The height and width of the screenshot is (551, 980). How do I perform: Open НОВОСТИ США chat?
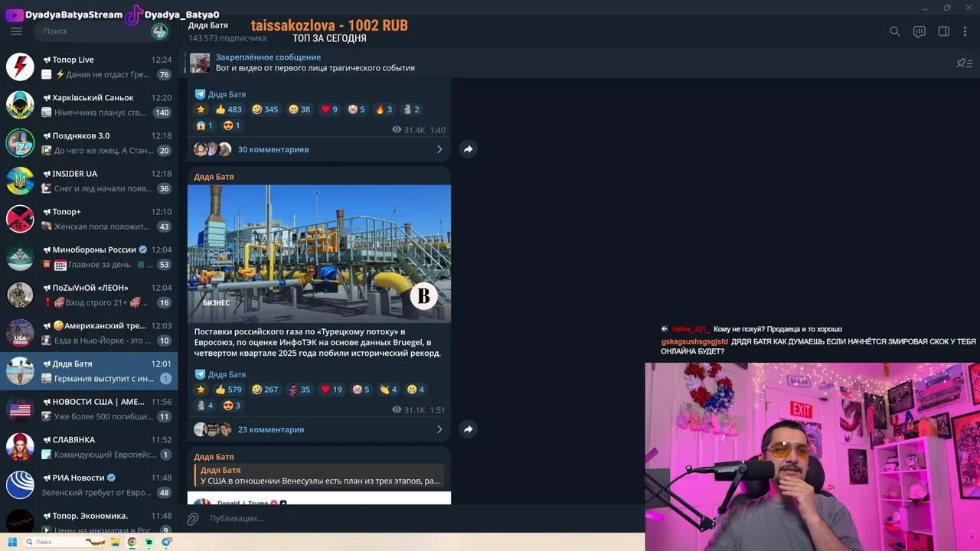(x=89, y=409)
